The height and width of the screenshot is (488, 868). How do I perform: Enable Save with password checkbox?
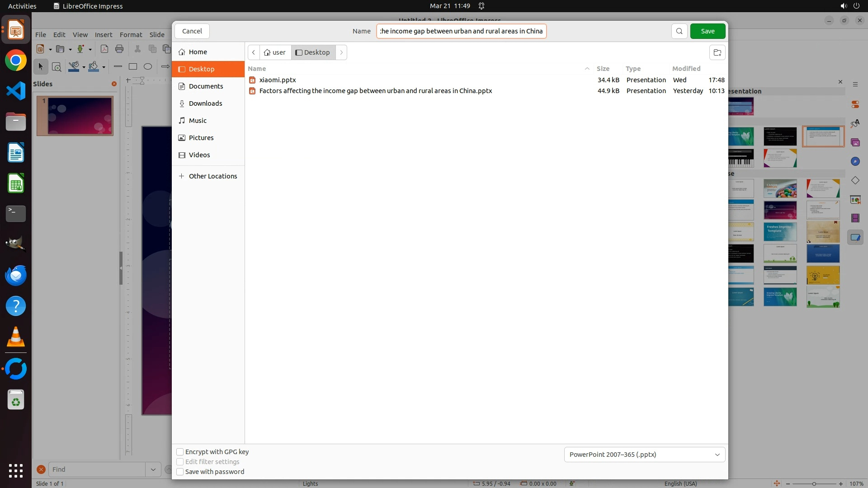point(180,472)
